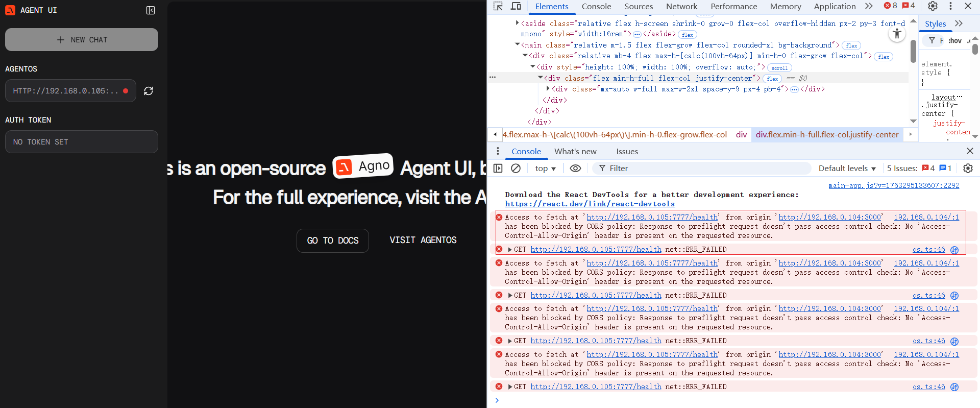Refresh the AgentOS endpoint connection
This screenshot has height=408, width=980.
[x=149, y=91]
